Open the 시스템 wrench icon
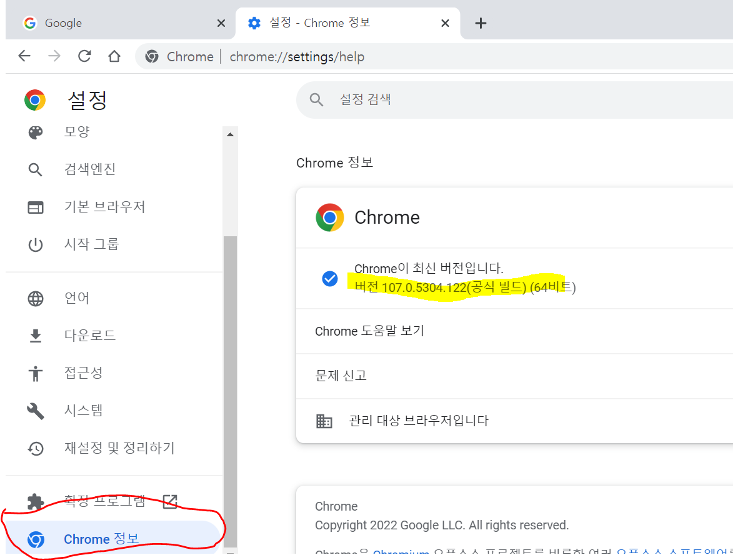Screen dimensions: 733x560 tap(36, 410)
